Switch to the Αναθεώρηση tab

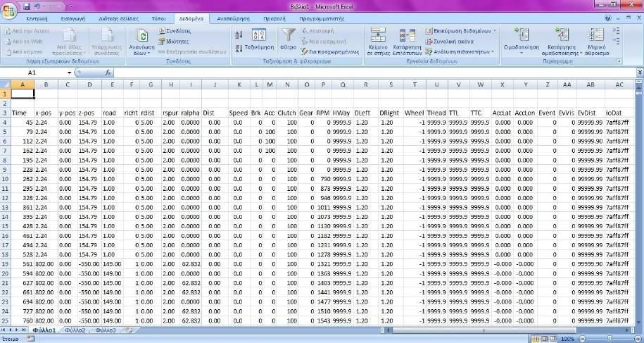click(x=233, y=19)
